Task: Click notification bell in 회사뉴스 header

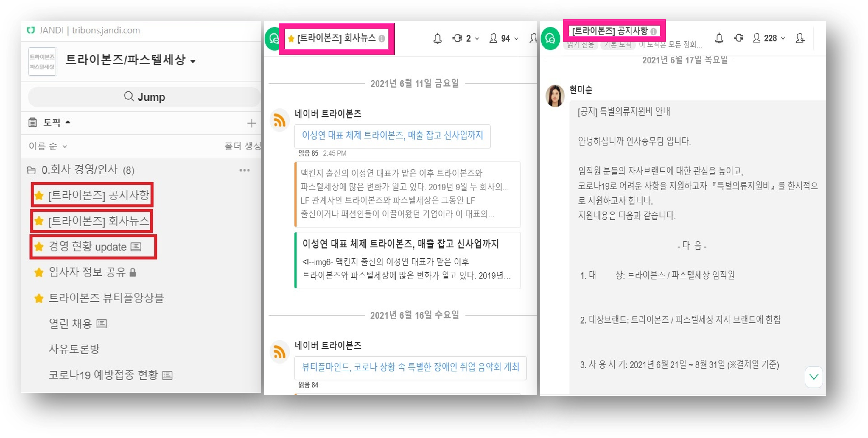Action: coord(437,38)
